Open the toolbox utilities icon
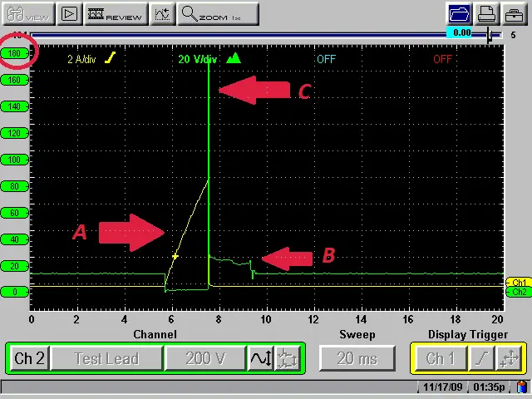The width and height of the screenshot is (532, 399). click(514, 13)
